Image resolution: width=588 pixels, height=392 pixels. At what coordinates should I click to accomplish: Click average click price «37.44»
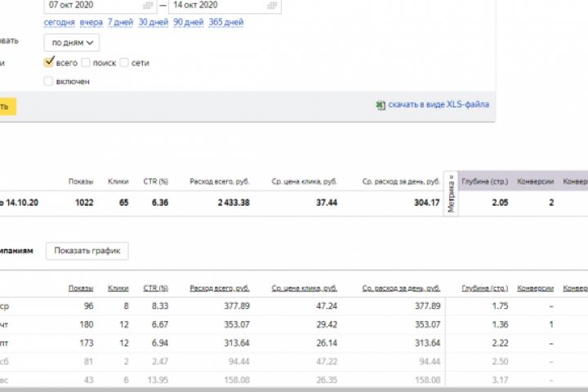327,203
